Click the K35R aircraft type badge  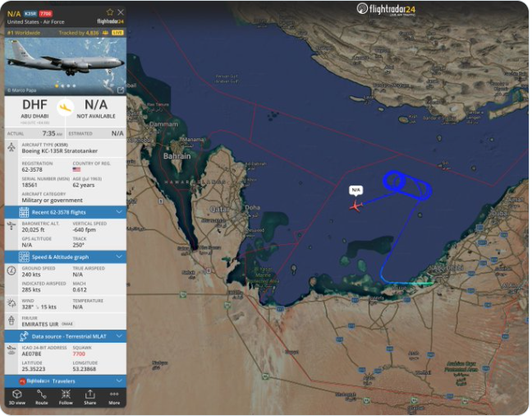(30, 14)
